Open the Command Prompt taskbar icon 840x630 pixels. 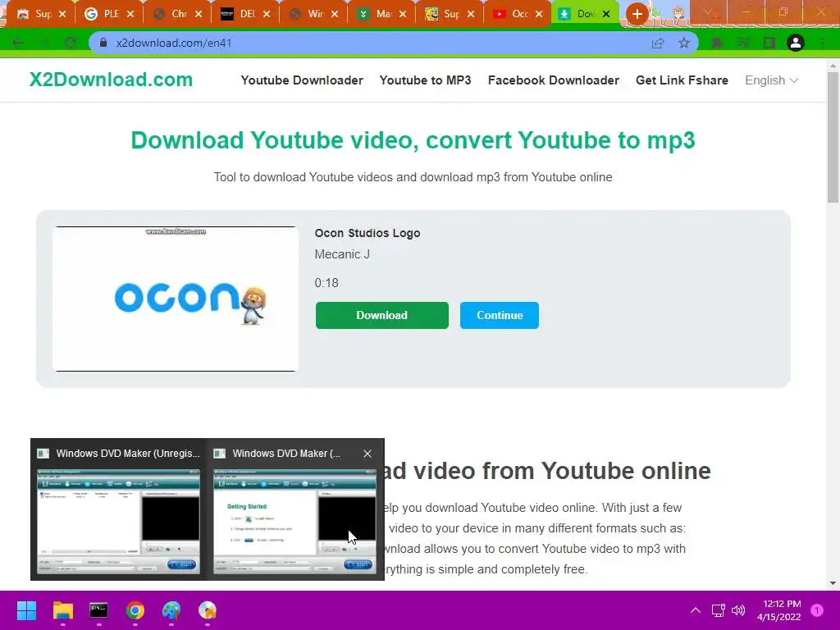tap(98, 610)
